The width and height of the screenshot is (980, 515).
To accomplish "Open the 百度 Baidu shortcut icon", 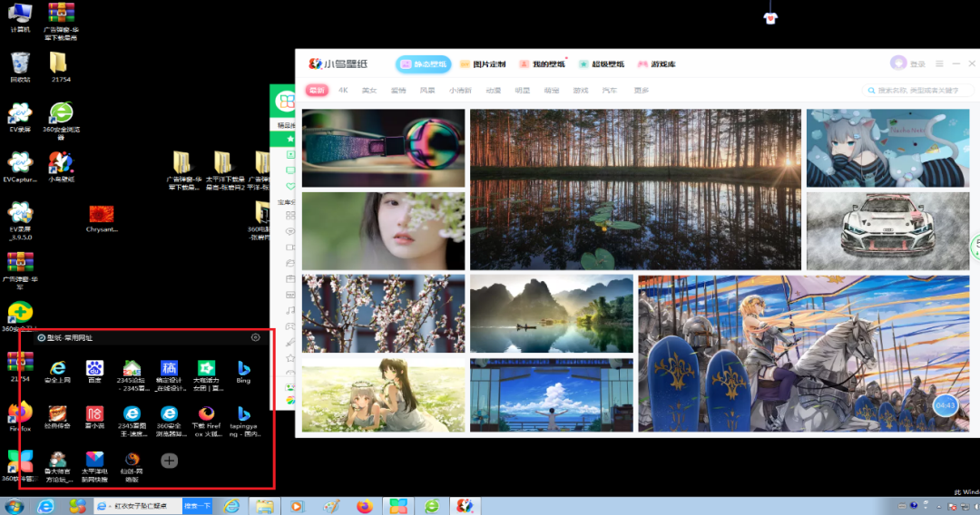I will point(95,368).
